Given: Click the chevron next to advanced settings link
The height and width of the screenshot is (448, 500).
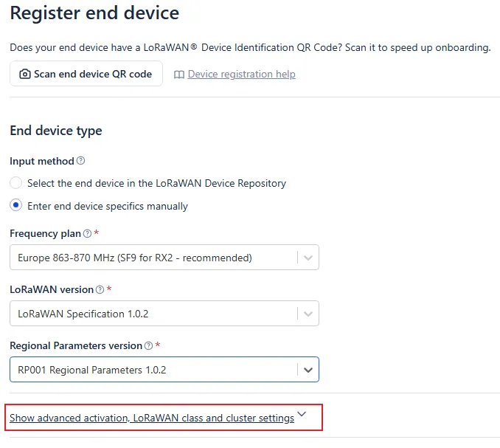Looking at the screenshot, I should coord(302,414).
